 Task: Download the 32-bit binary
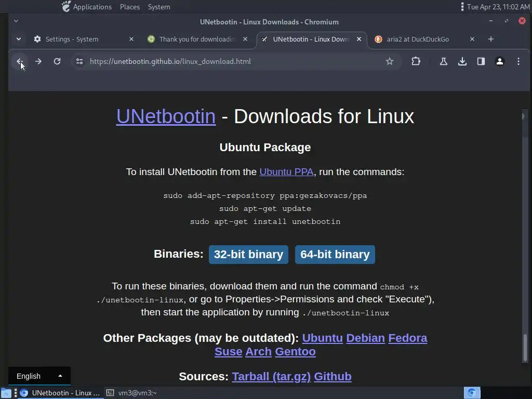click(248, 255)
